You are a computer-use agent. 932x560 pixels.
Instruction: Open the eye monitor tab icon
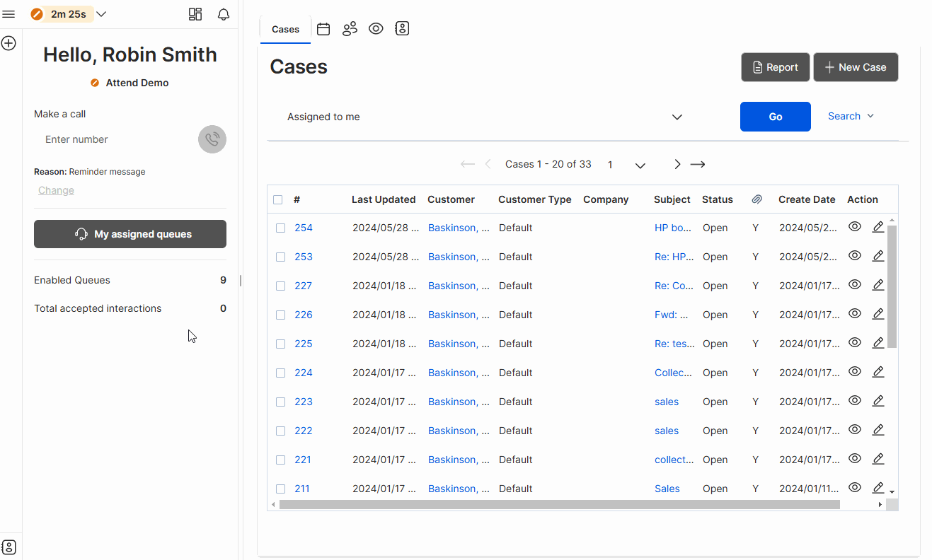376,29
